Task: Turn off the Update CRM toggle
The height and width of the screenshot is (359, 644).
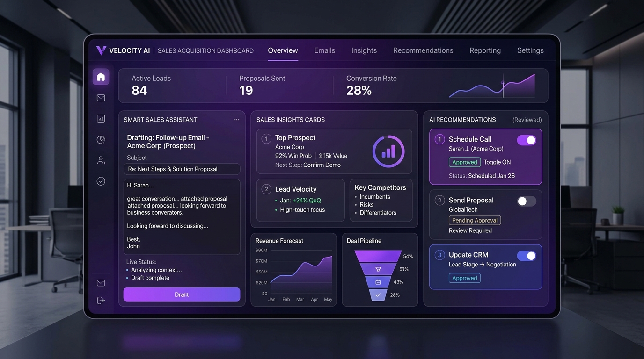Action: pos(527,256)
